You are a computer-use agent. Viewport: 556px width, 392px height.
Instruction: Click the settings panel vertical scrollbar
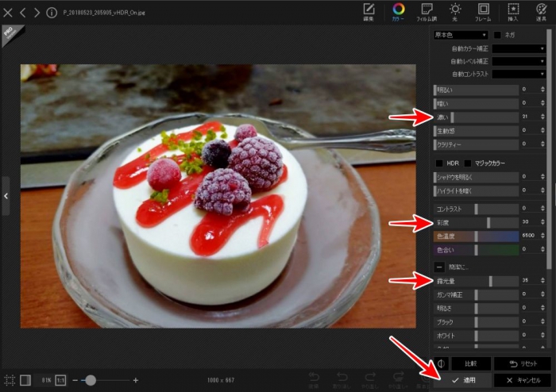point(550,148)
